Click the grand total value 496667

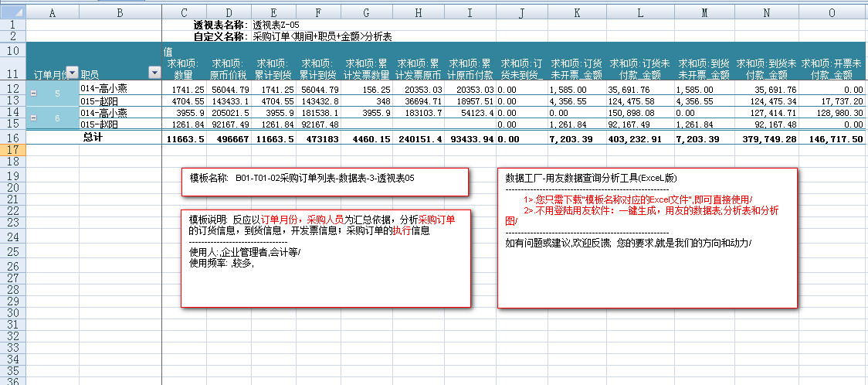click(x=229, y=138)
